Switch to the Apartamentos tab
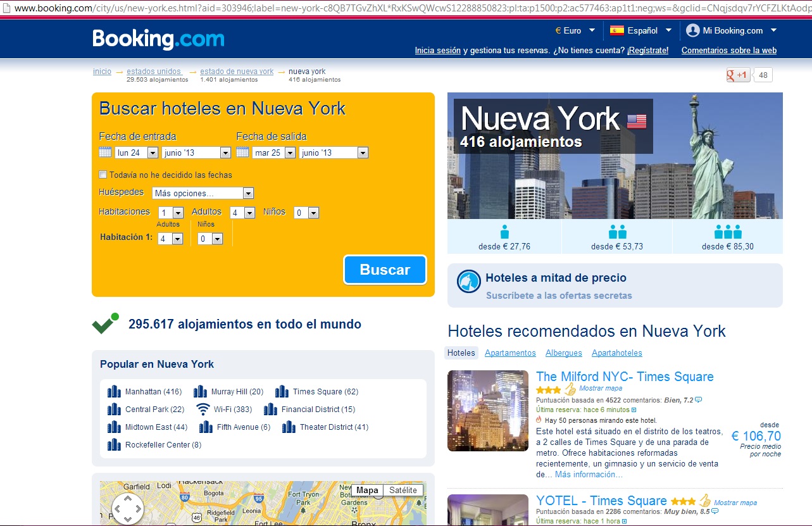 pyautogui.click(x=510, y=353)
